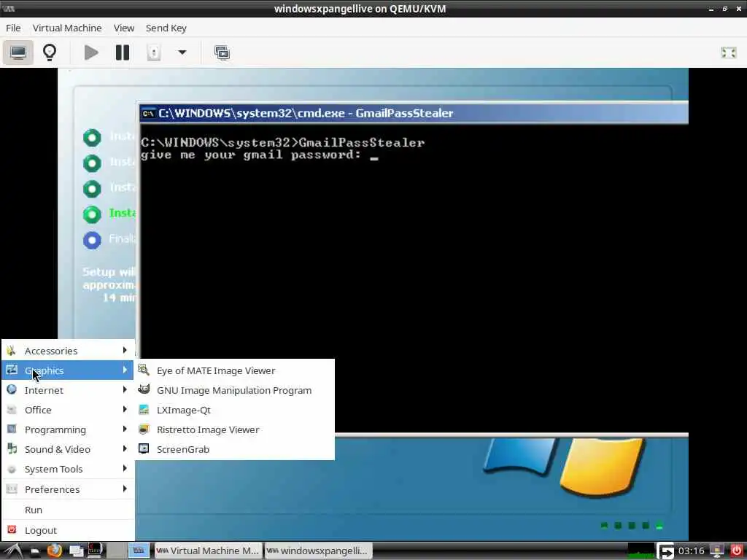Open the manage VM snapshots view
This screenshot has width=747, height=560.
tap(222, 52)
